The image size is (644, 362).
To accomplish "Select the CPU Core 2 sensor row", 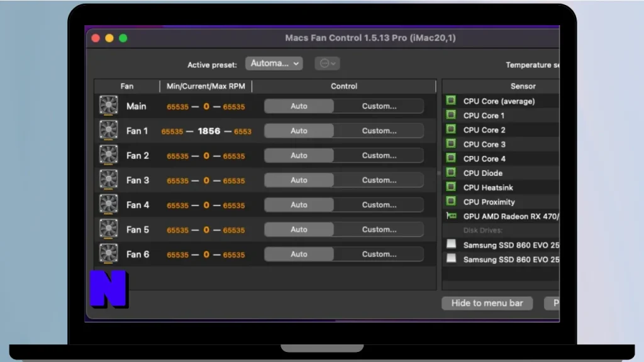I will (501, 129).
